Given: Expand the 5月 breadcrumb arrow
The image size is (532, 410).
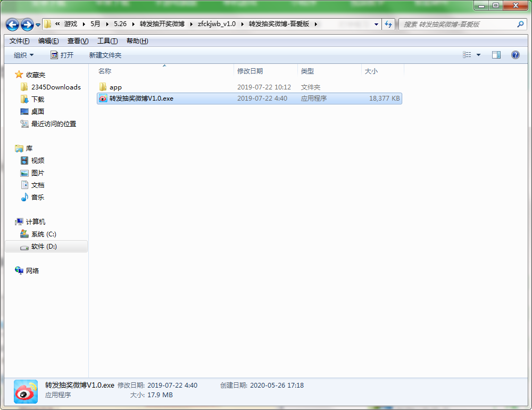Looking at the screenshot, I should [x=107, y=24].
